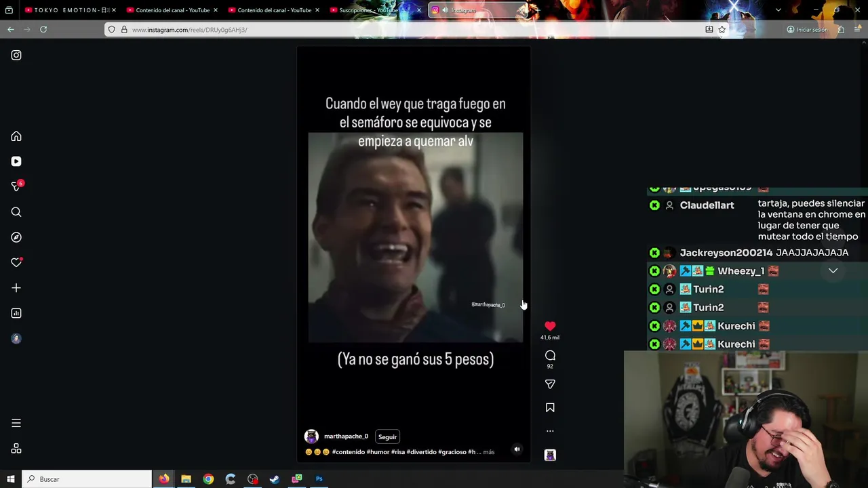Share the reel with the send icon

(x=550, y=384)
